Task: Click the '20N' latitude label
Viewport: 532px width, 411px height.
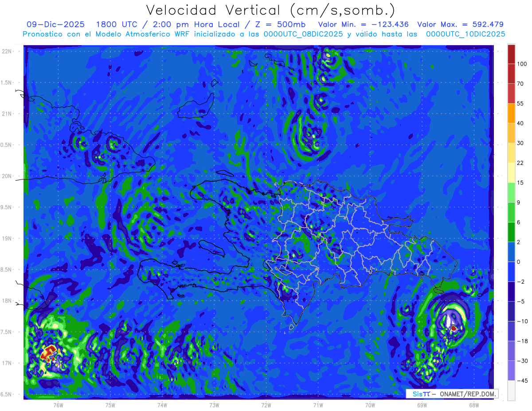Action: (7, 176)
